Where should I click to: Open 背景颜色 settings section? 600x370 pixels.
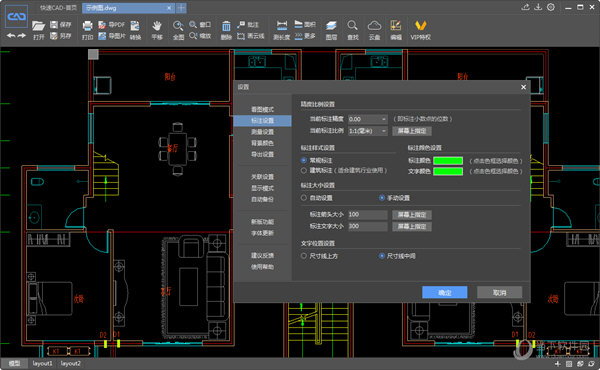[262, 143]
